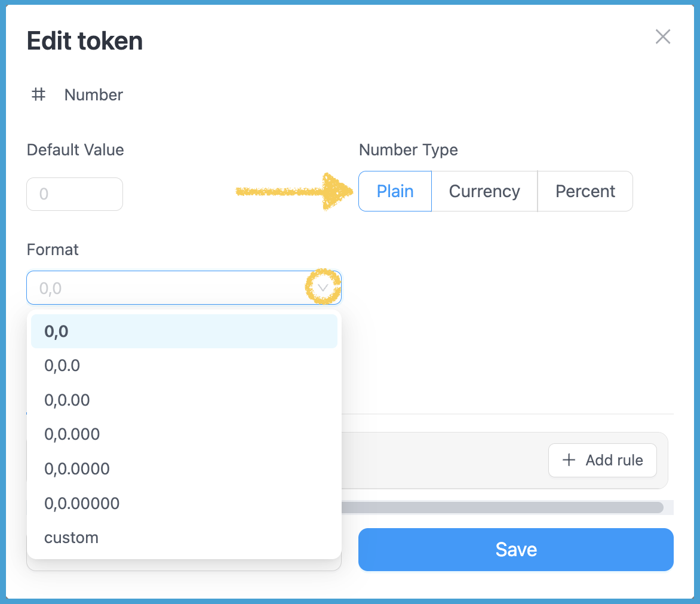Pick the 0,0.00000 format option

(184, 503)
